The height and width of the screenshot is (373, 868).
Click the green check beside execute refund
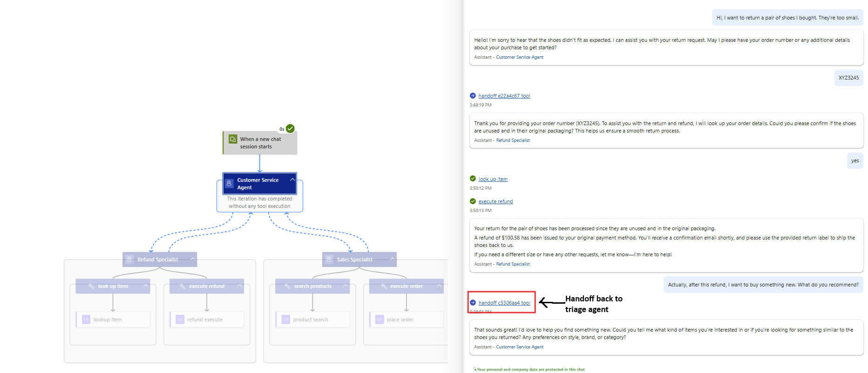[x=473, y=201]
